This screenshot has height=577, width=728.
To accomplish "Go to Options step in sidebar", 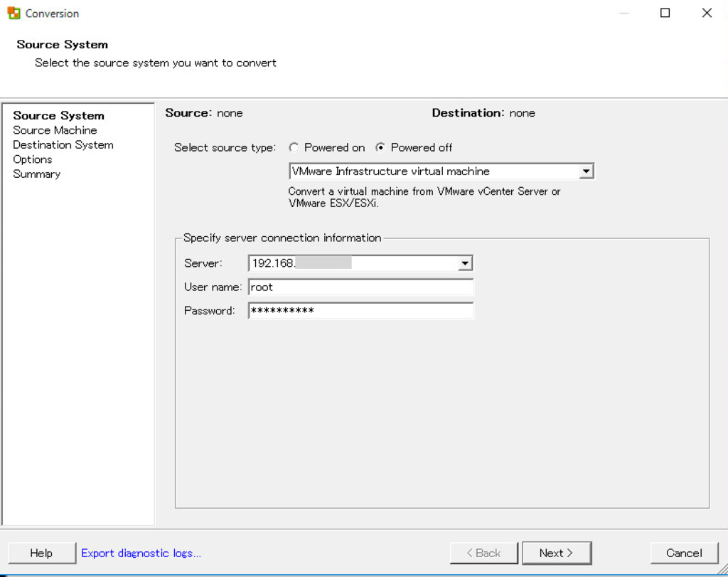I will (x=33, y=159).
